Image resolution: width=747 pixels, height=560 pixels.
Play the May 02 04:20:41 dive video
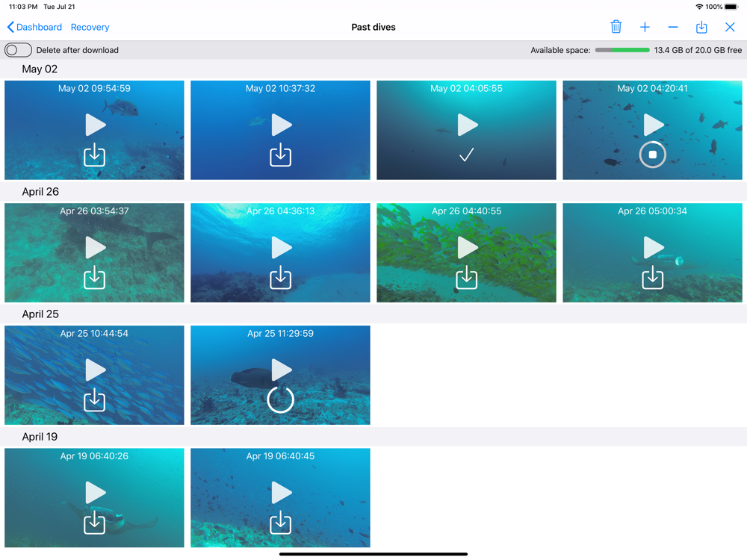point(654,125)
